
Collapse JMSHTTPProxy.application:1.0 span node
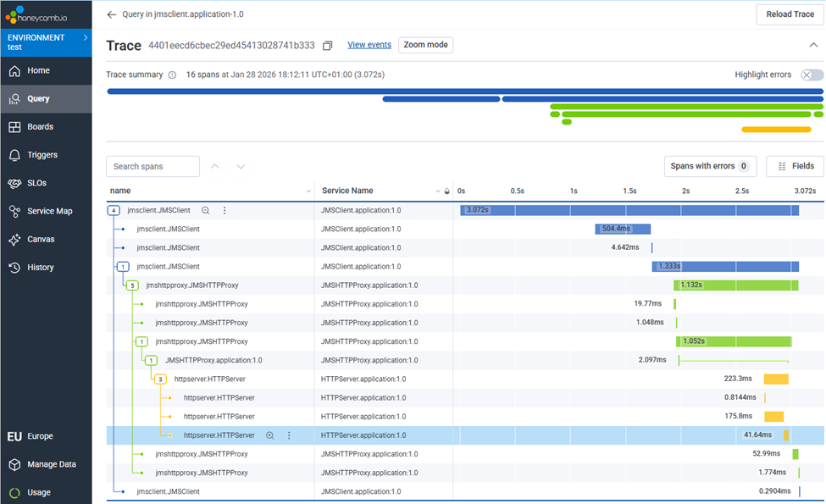coord(151,361)
